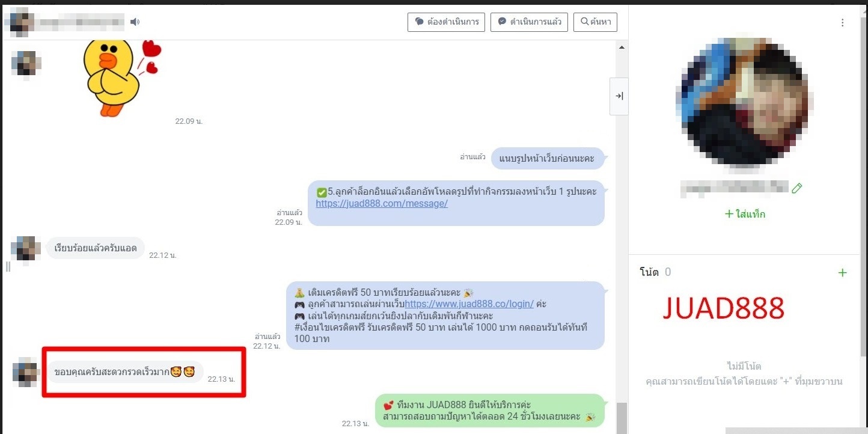View the large profile photo

[x=745, y=98]
